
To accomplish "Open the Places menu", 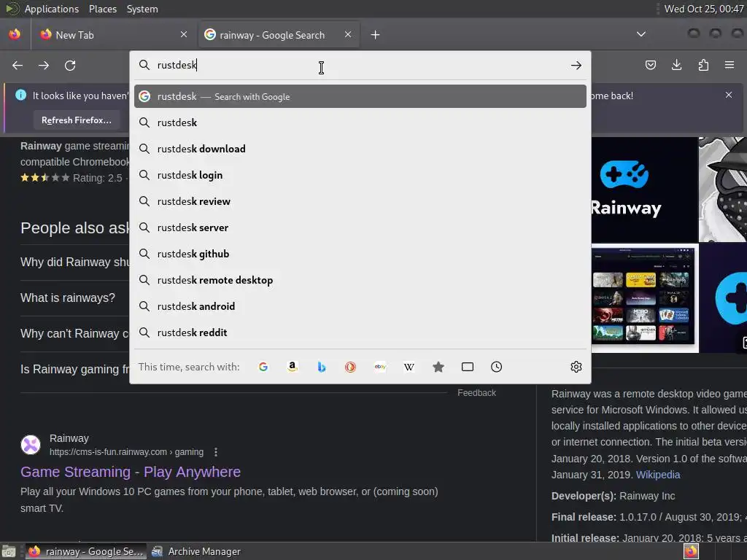I will [x=102, y=9].
